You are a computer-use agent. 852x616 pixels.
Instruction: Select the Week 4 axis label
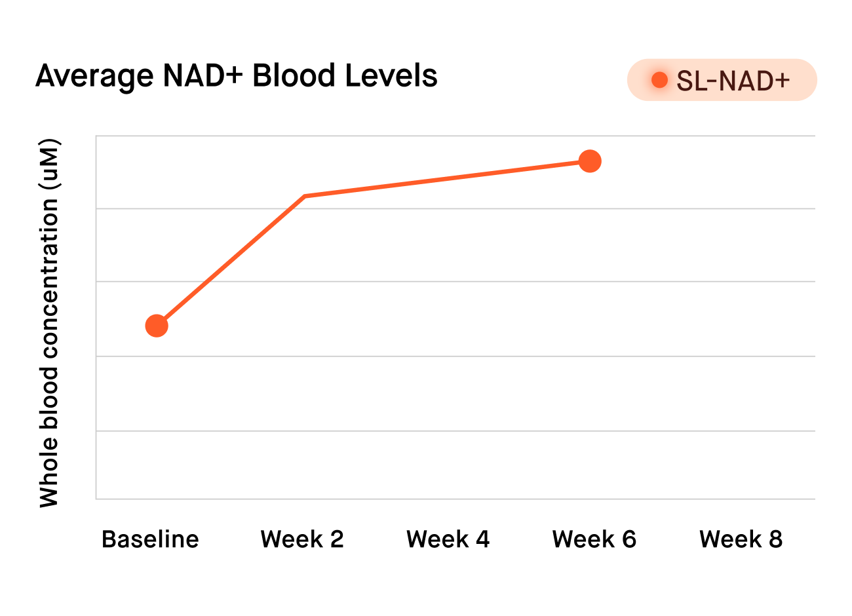point(448,539)
